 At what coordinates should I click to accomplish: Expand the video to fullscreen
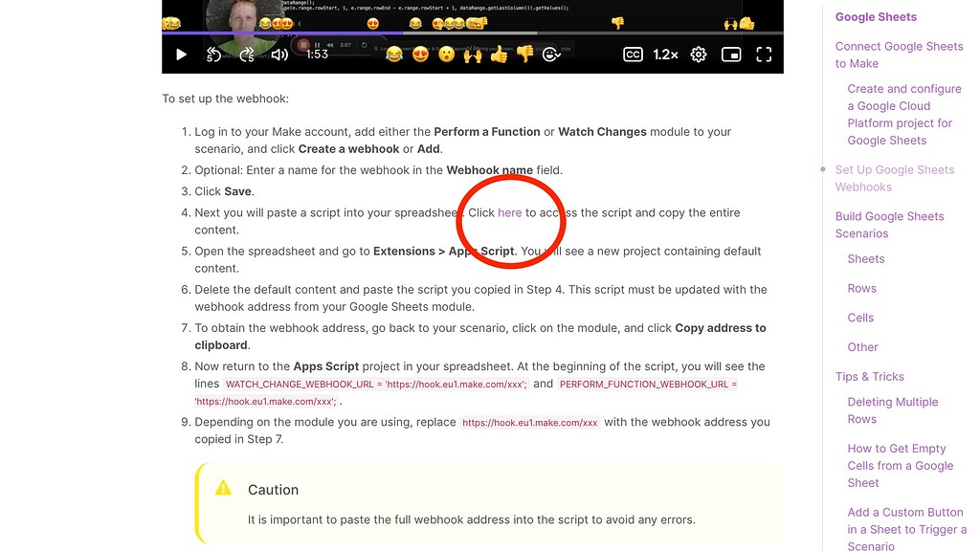click(x=763, y=55)
